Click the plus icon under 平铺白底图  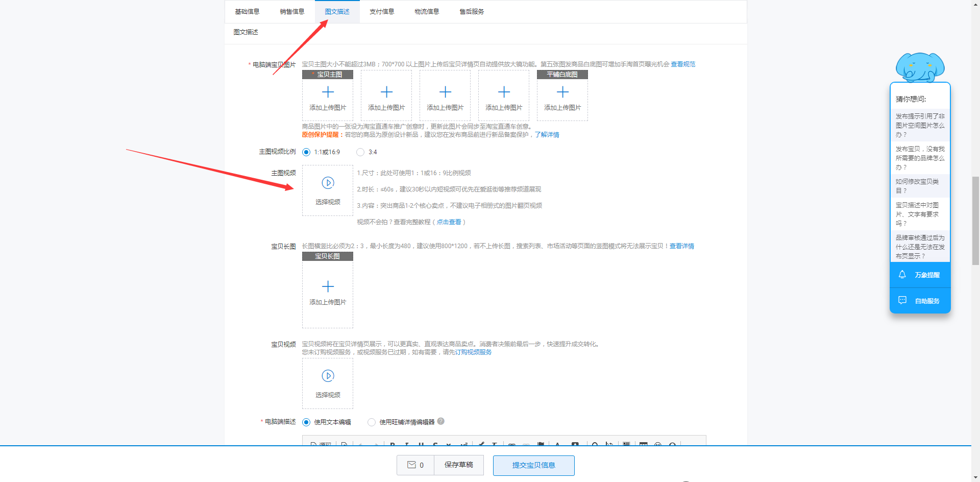point(562,92)
